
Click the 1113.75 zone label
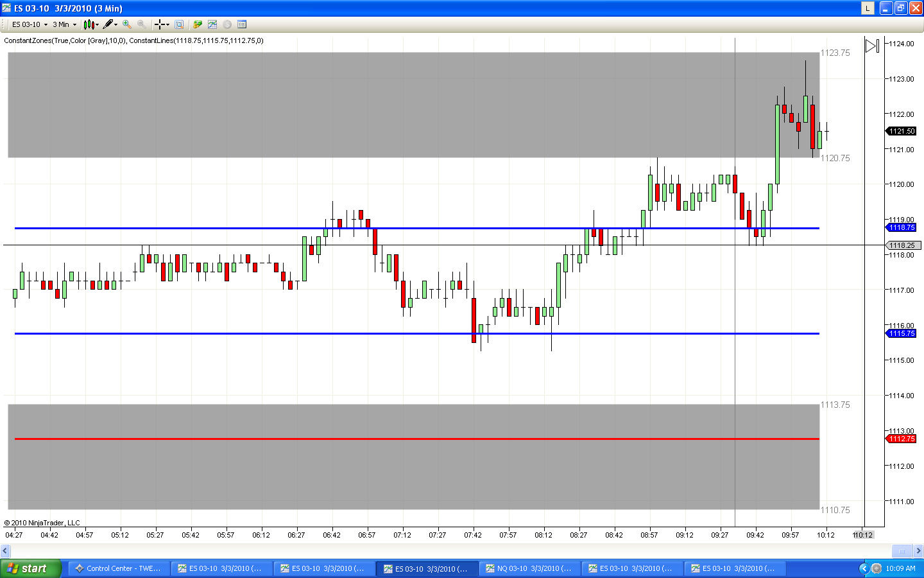click(835, 405)
